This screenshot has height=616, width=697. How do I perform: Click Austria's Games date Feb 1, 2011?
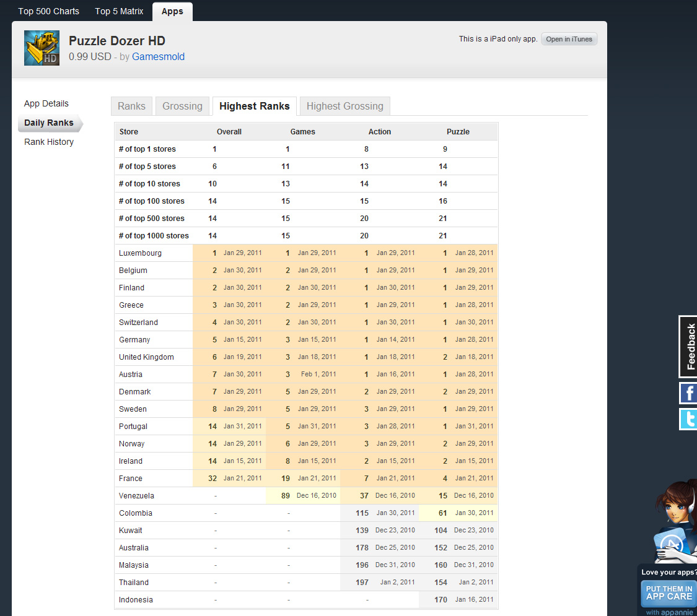click(x=318, y=375)
